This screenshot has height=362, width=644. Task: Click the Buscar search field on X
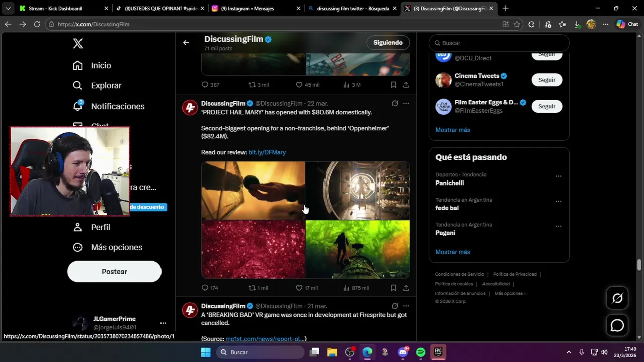(499, 43)
